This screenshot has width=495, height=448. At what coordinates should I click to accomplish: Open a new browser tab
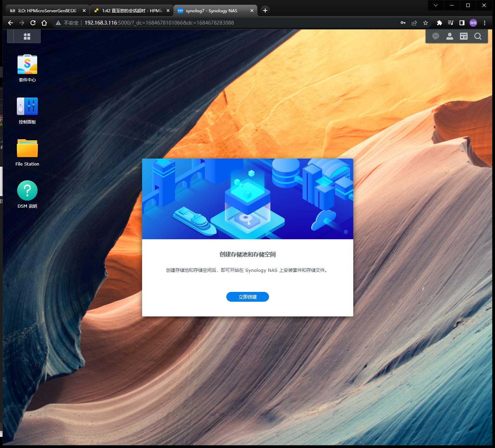(x=265, y=11)
